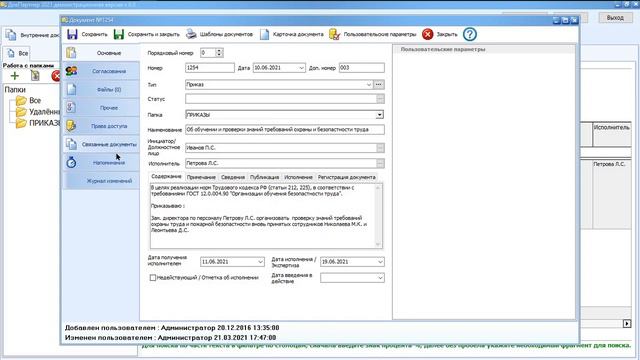Click browse button next to Статус field
640x360 pixels.
click(380, 99)
